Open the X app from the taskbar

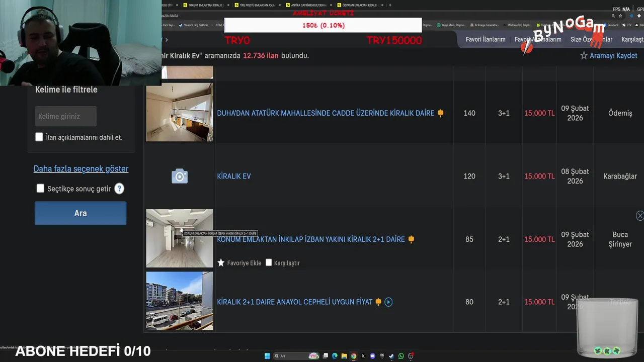363,356
